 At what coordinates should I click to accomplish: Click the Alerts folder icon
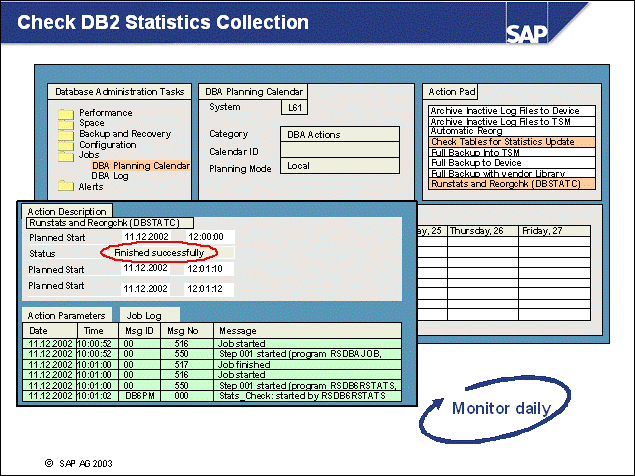pos(66,186)
